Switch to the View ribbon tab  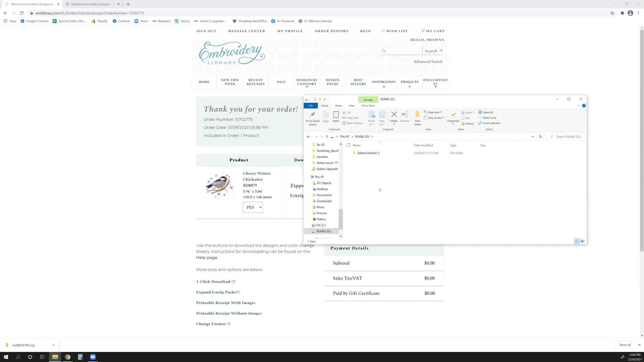351,106
